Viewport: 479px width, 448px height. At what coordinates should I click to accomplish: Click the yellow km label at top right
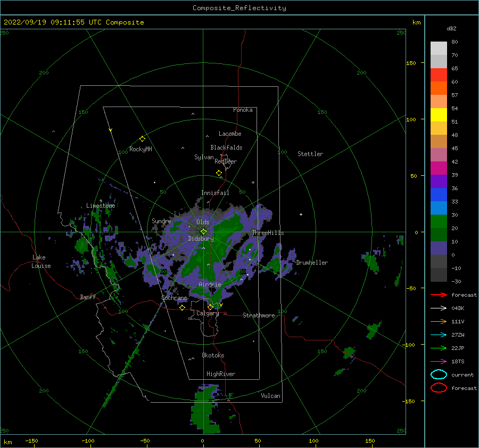[x=416, y=22]
